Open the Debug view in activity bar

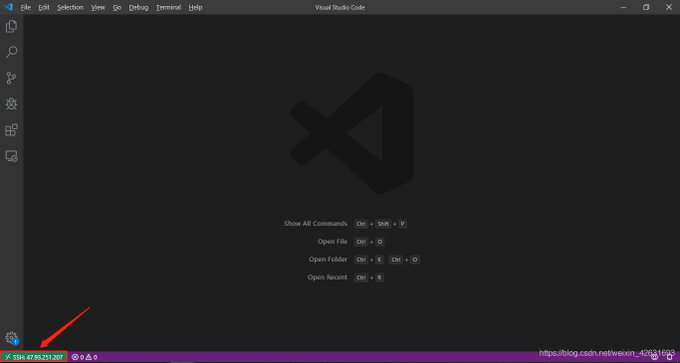click(x=11, y=104)
